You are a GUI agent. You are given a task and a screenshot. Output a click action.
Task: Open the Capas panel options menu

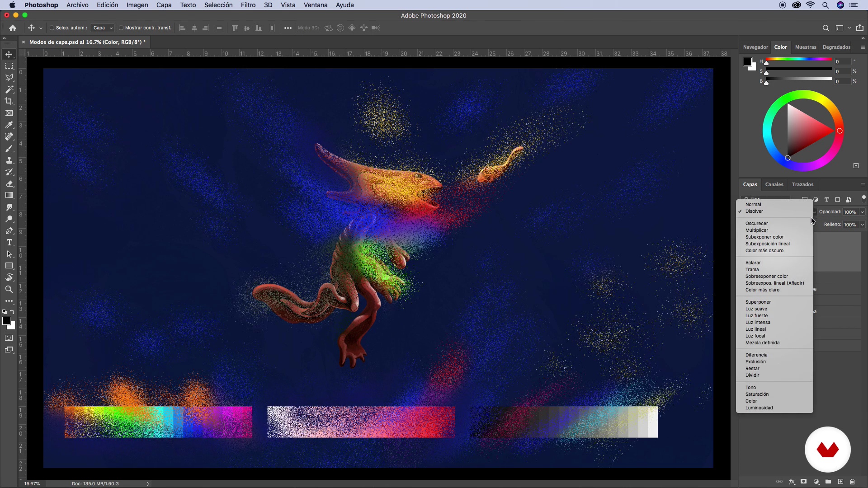tap(863, 184)
